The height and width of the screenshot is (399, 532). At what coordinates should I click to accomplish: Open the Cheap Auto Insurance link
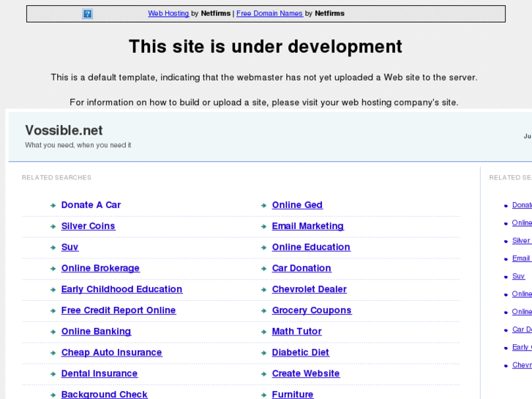[x=112, y=352]
